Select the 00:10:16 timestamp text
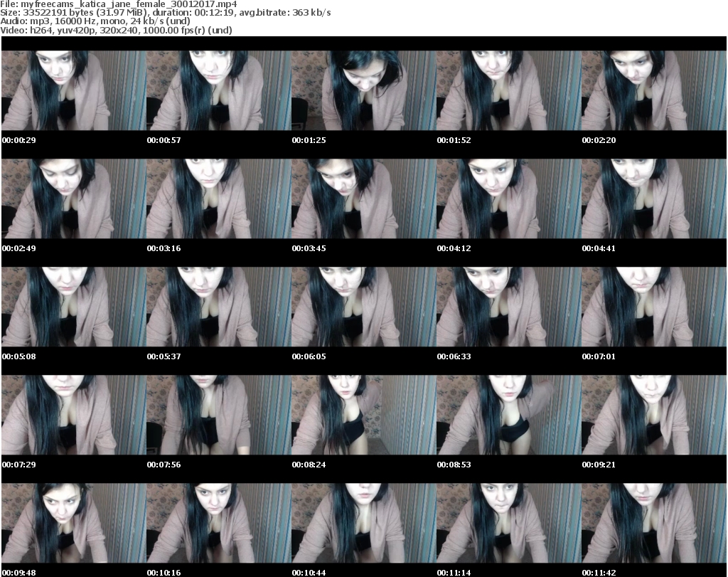728x577 pixels. [164, 573]
